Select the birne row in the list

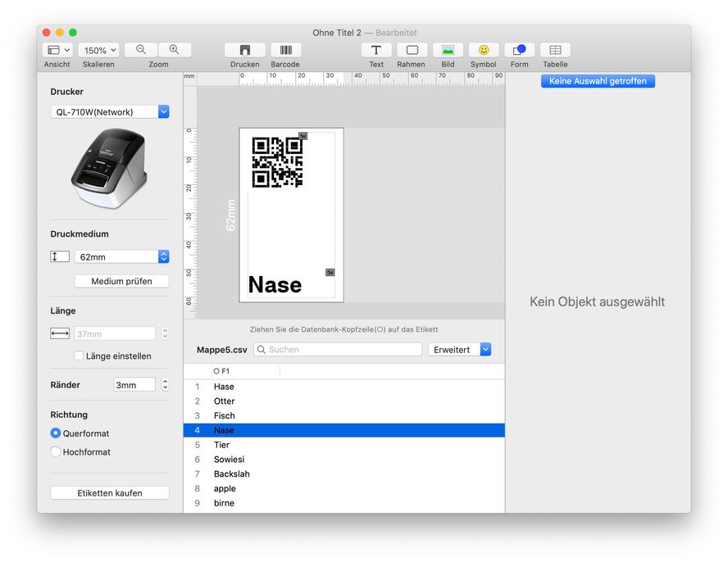pos(344,503)
